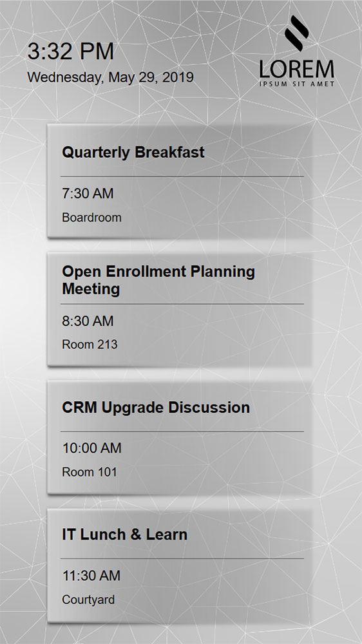Click the Ipsum Sit Amet tagline

pos(297,84)
